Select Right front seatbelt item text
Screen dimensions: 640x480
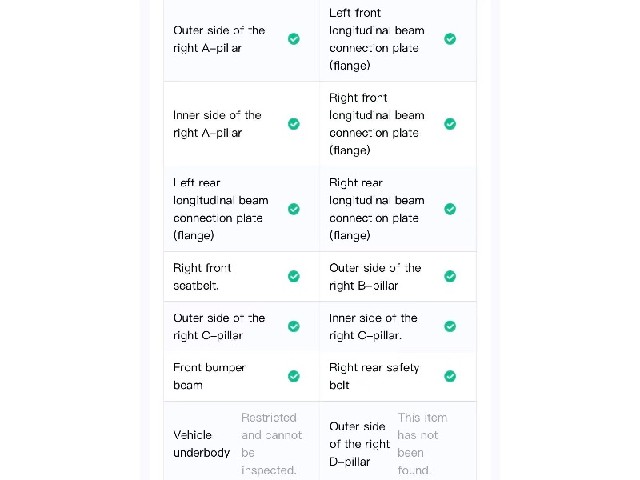[202, 276]
